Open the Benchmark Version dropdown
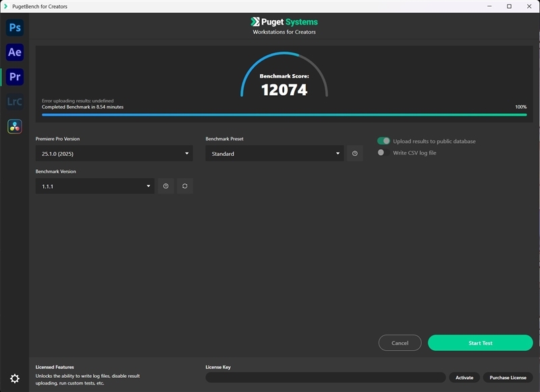This screenshot has height=392, width=540. 94,186
